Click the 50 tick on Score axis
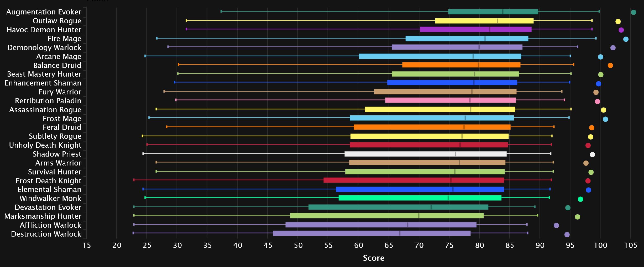 [298, 245]
